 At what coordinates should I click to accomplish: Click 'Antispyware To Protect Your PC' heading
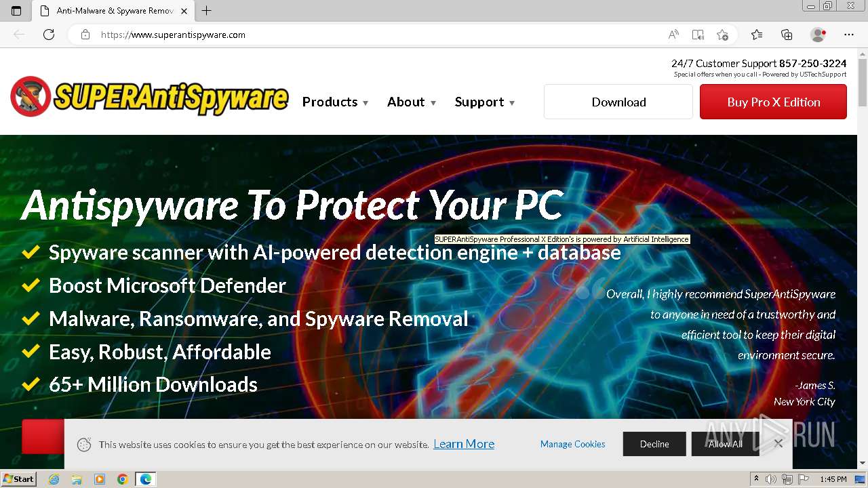click(292, 205)
